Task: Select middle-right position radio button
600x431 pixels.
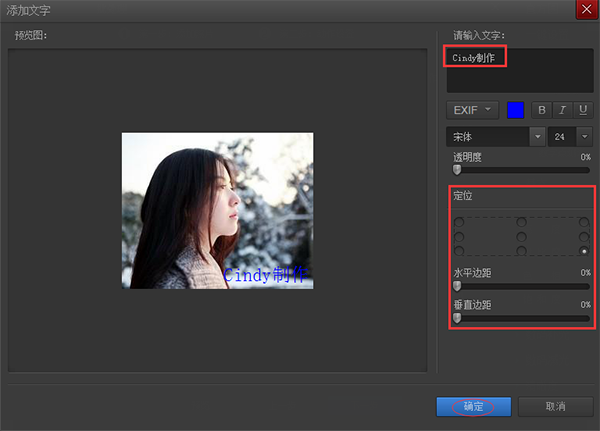Action: [x=584, y=237]
